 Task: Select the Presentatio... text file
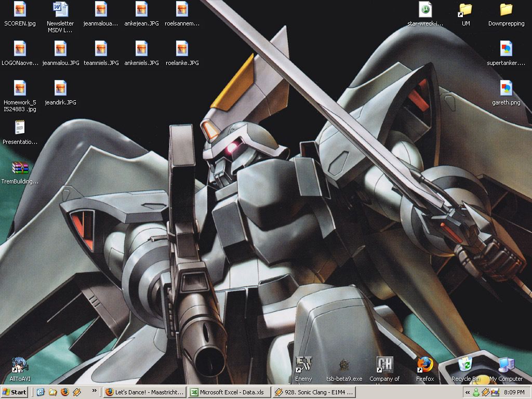20,132
